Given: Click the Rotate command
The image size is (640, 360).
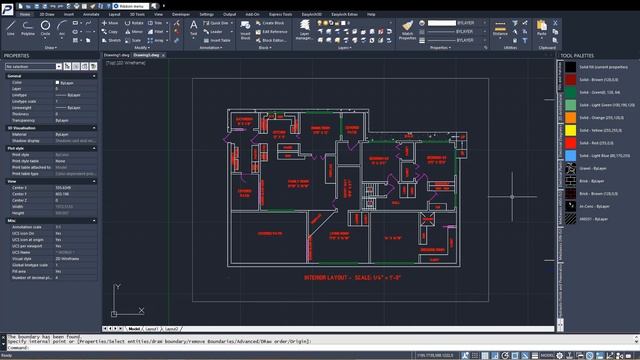Looking at the screenshot, I should point(134,23).
